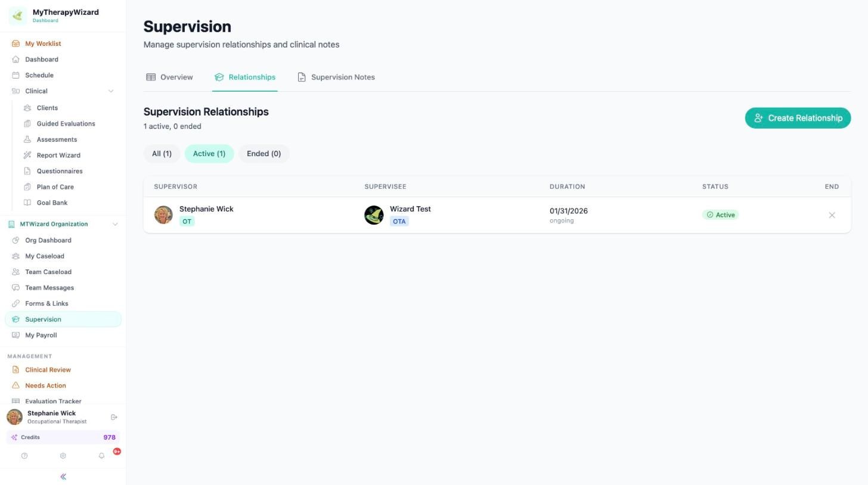Open the notifications bell icon
868x485 pixels.
click(101, 456)
